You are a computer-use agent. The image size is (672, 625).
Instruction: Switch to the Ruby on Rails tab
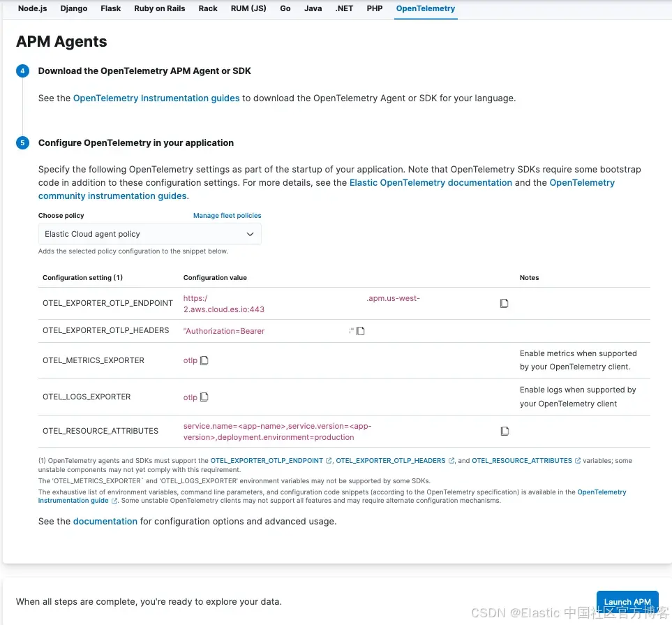(x=159, y=8)
